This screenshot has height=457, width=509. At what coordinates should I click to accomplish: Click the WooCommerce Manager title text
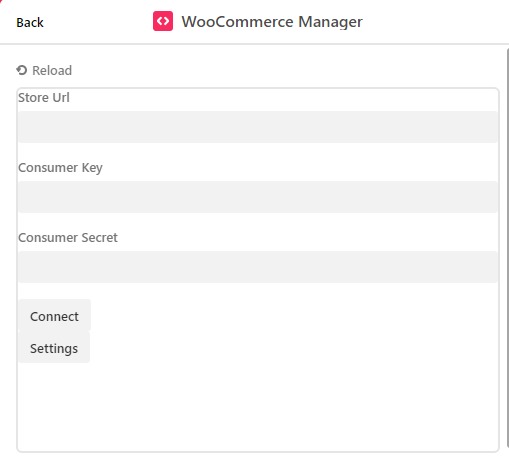pos(272,22)
